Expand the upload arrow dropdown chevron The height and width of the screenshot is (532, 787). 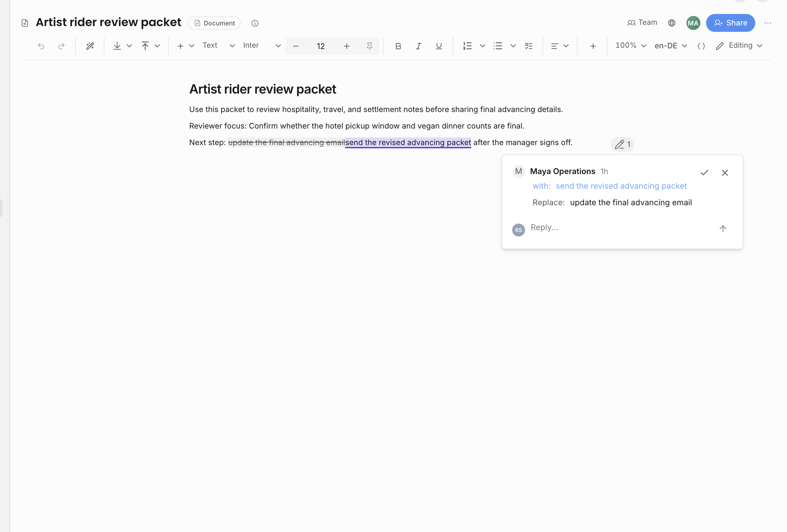[x=157, y=46]
